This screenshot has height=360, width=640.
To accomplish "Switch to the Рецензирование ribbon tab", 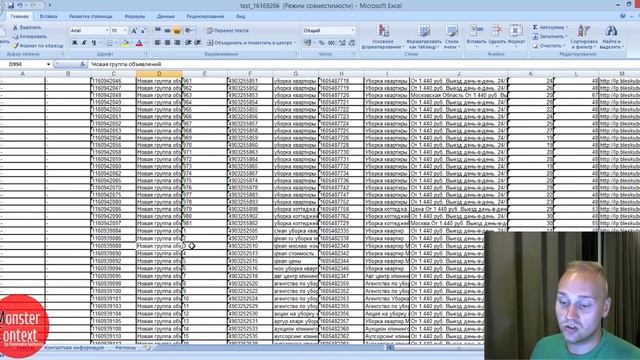I will pos(205,16).
